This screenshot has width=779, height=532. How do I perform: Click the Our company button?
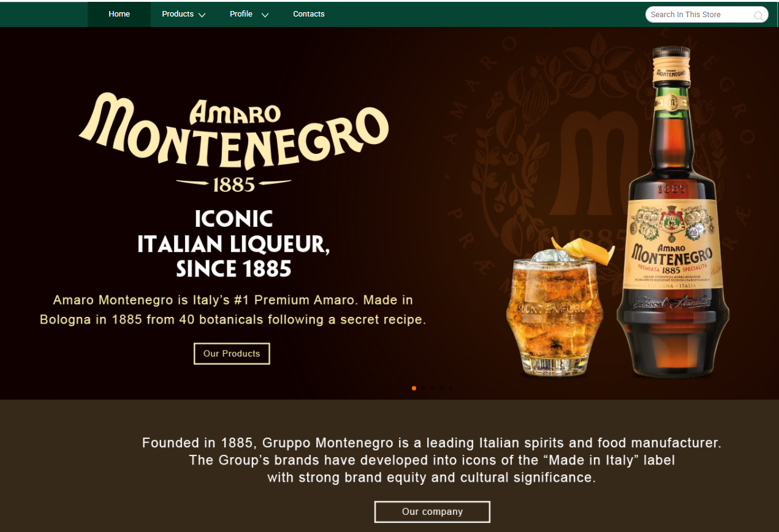(x=432, y=512)
